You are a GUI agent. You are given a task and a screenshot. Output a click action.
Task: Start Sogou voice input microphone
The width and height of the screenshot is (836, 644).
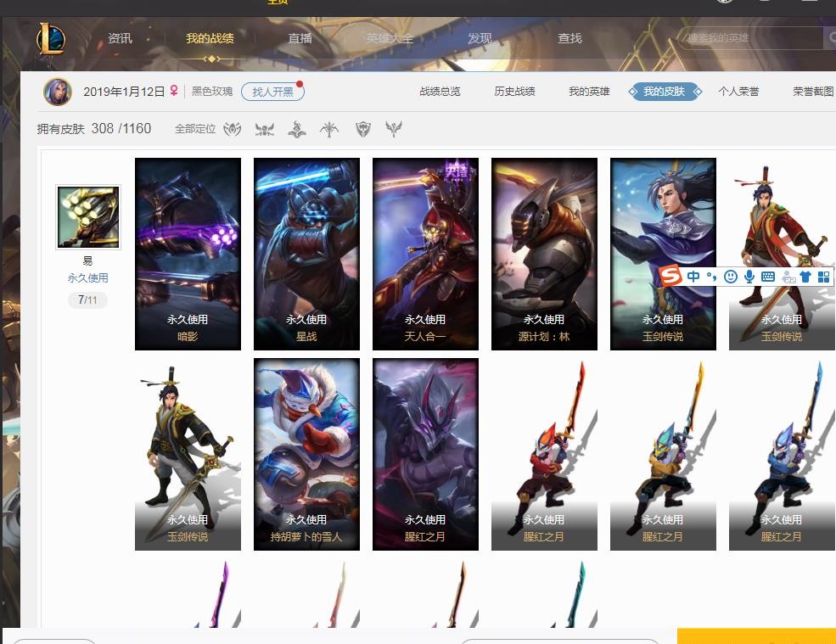(749, 276)
